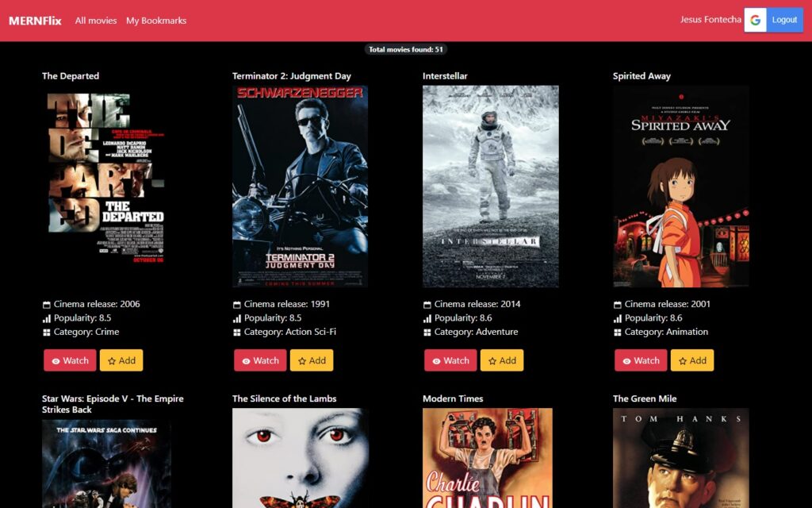Click the grid category icon under The Departed

coord(47,333)
